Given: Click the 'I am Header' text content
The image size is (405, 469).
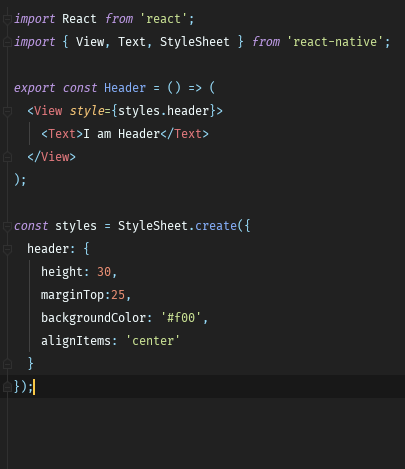Looking at the screenshot, I should (x=122, y=134).
